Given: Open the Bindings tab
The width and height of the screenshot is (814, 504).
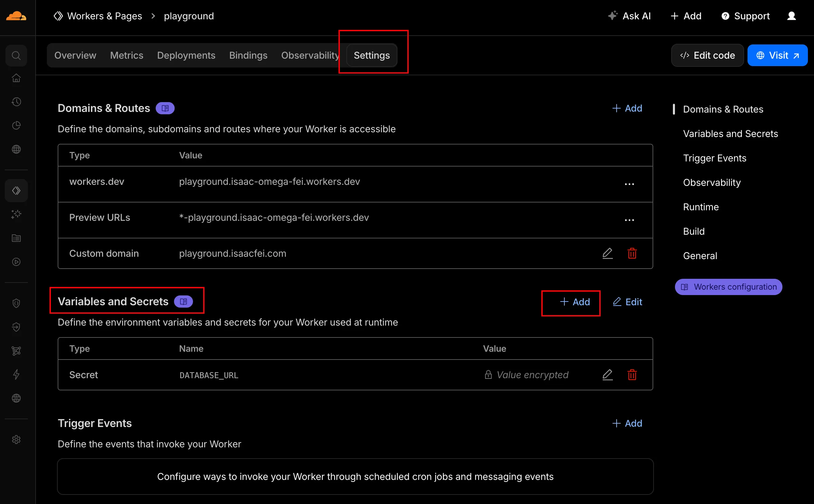Looking at the screenshot, I should (x=248, y=55).
